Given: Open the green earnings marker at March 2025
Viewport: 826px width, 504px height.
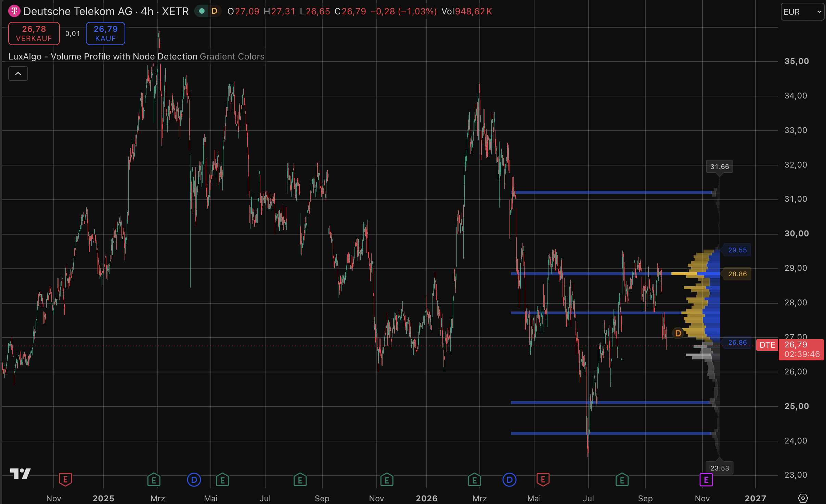Looking at the screenshot, I should [154, 479].
